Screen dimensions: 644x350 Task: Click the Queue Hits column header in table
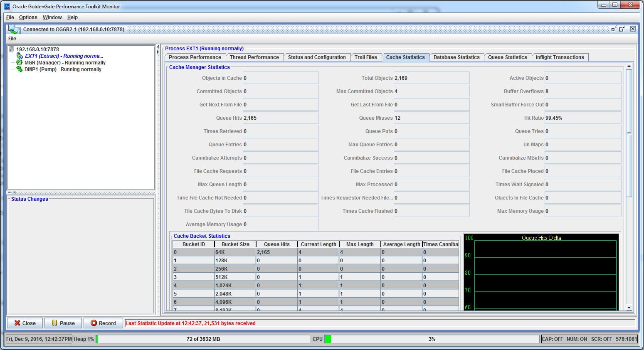(x=276, y=244)
